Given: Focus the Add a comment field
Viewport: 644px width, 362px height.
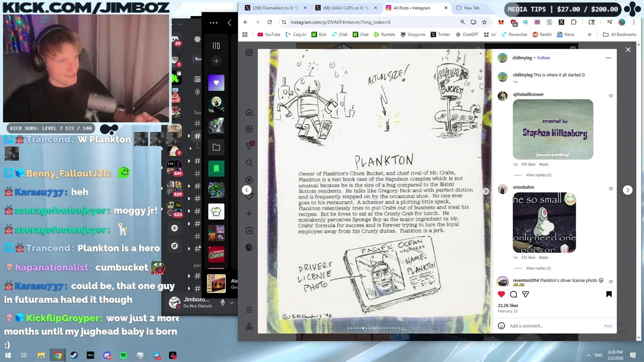Looking at the screenshot, I should [553, 326].
